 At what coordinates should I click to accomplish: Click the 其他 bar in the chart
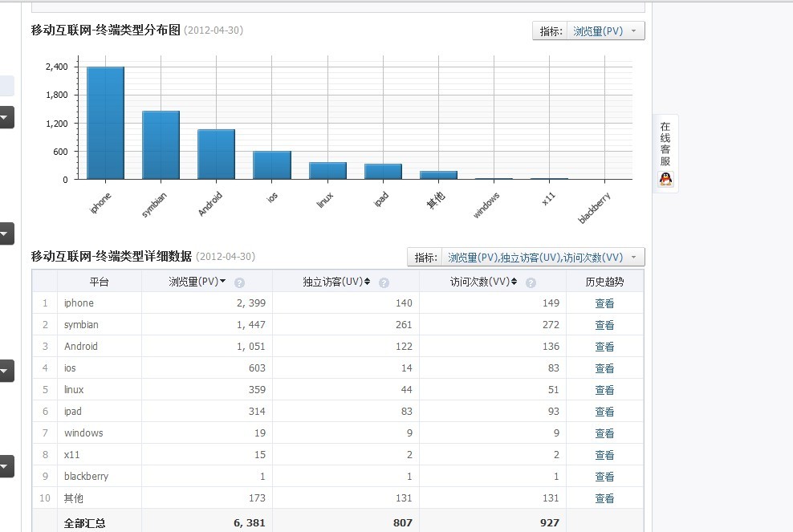point(438,175)
